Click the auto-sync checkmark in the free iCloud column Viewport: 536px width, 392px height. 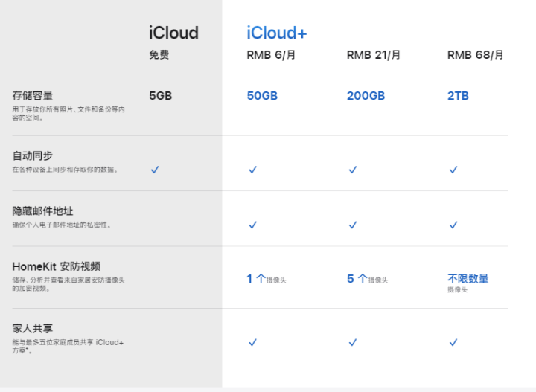click(x=155, y=170)
